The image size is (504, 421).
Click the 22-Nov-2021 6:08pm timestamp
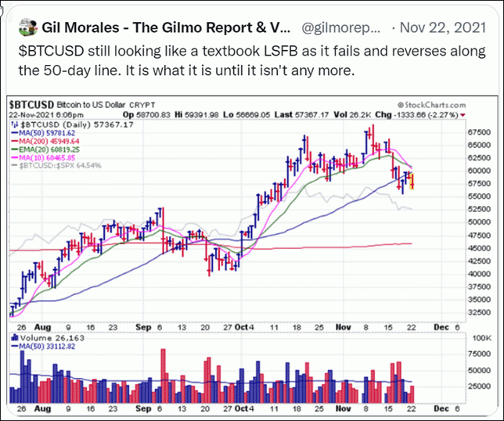coord(46,115)
